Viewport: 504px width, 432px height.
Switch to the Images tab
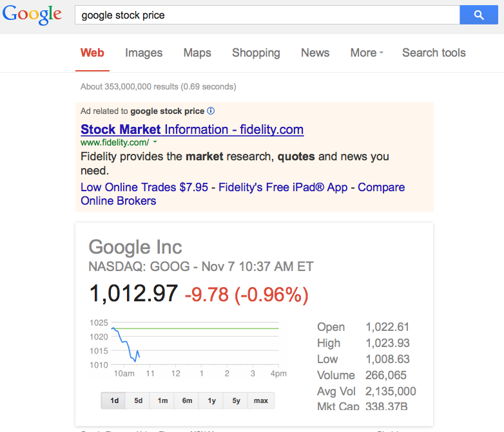[144, 53]
